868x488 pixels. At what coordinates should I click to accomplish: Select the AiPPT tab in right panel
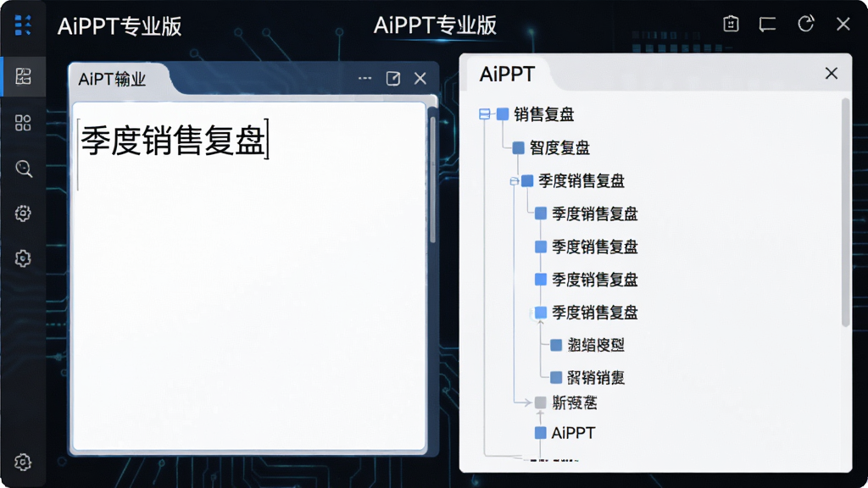click(507, 75)
